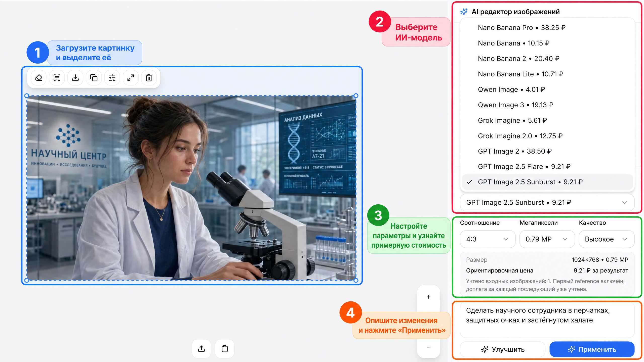
Task: Open the Высокое quality dropdown
Action: coord(606,239)
